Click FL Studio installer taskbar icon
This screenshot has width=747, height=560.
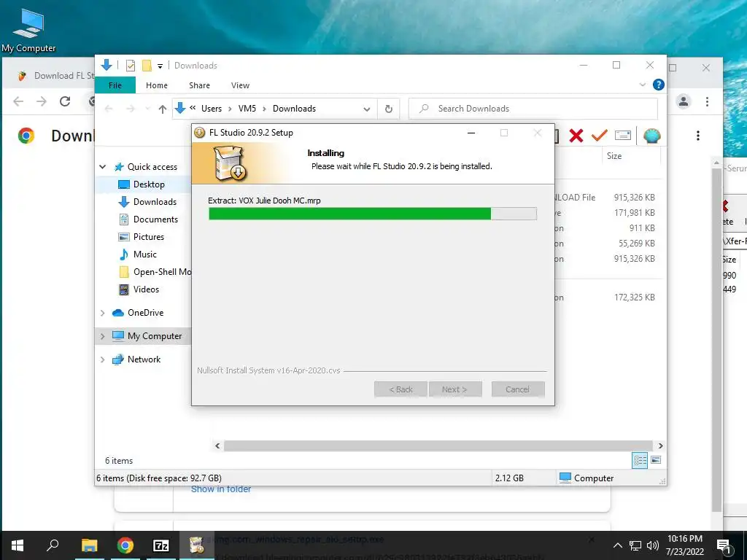197,545
